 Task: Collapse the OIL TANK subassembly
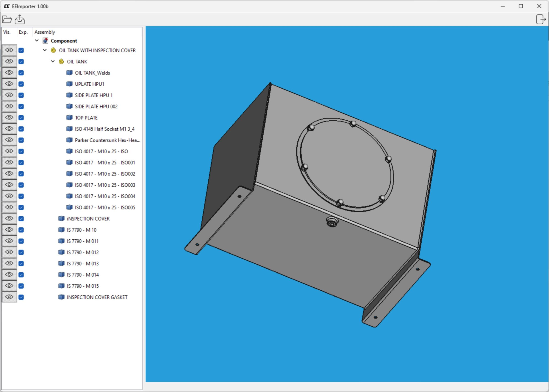(53, 61)
